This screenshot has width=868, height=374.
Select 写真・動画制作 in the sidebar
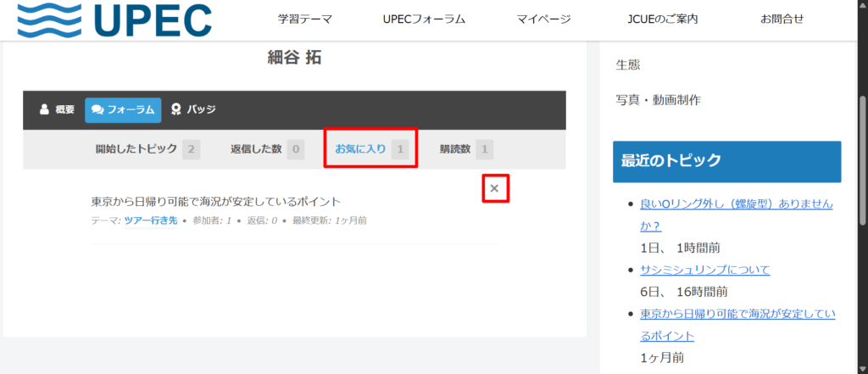coord(658,100)
